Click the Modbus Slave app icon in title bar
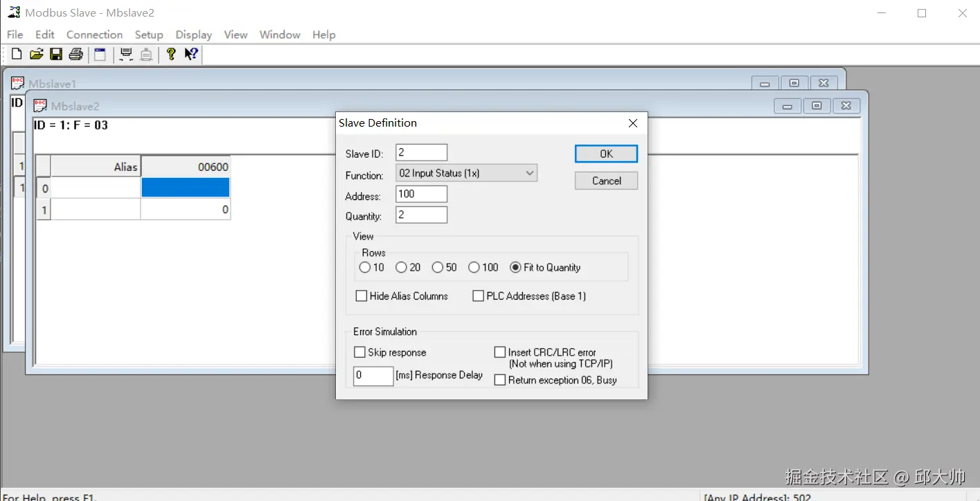 [x=14, y=12]
